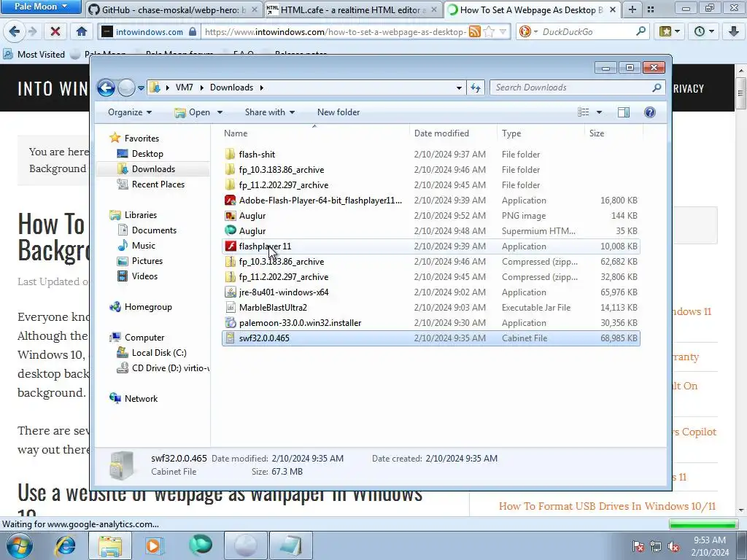Open browser downloads arrow button
Viewport: 747px width, 560px height.
coord(733,31)
